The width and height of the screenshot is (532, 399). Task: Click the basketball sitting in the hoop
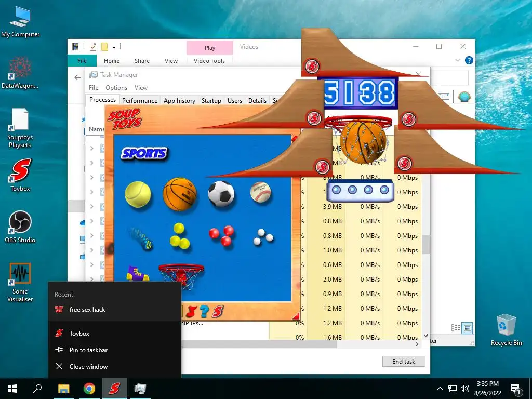[363, 142]
